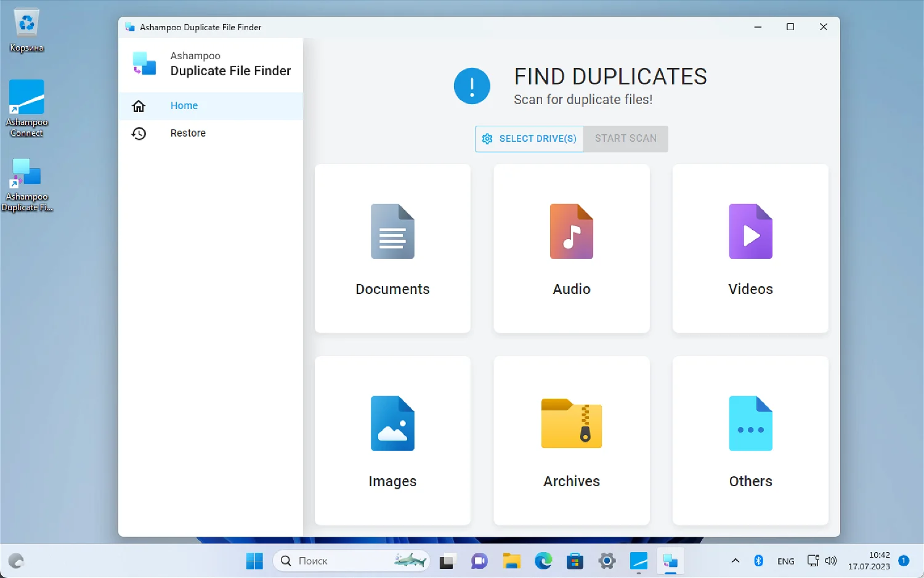Open File Explorer from the taskbar

(511, 561)
